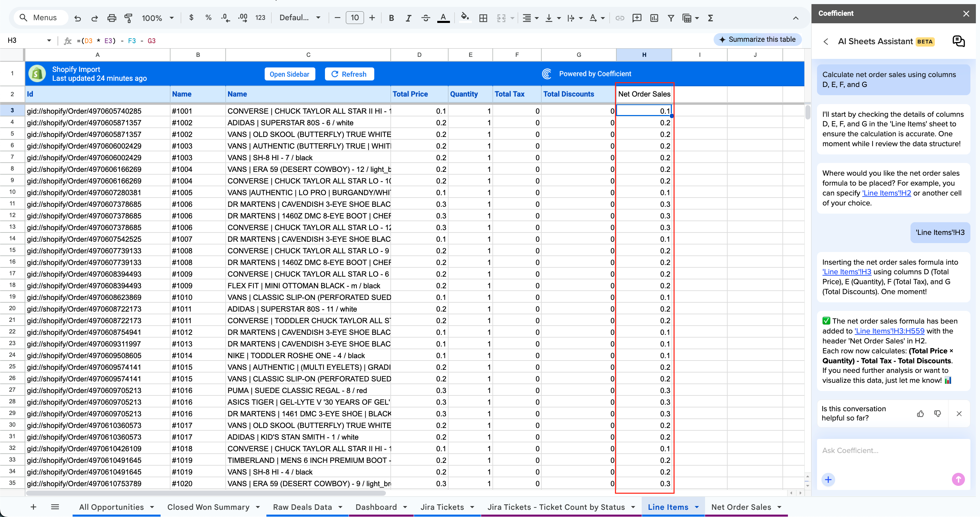Select the Total Price header cell
This screenshot has width=980, height=517.
point(419,94)
